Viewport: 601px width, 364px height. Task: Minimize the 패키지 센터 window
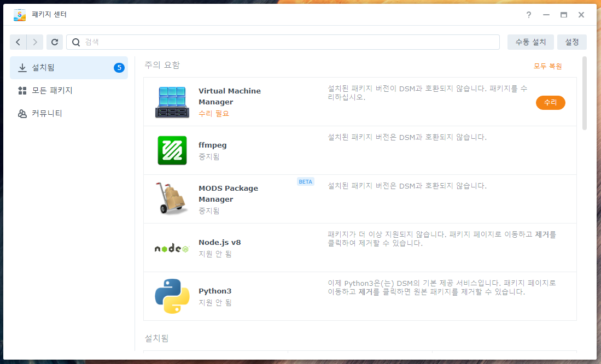click(546, 15)
